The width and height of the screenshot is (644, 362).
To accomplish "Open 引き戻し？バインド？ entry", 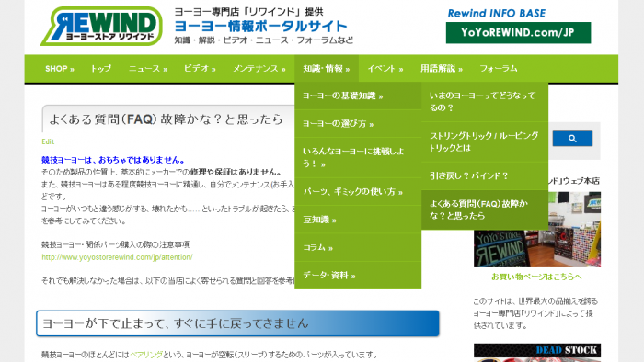I will [x=485, y=175].
